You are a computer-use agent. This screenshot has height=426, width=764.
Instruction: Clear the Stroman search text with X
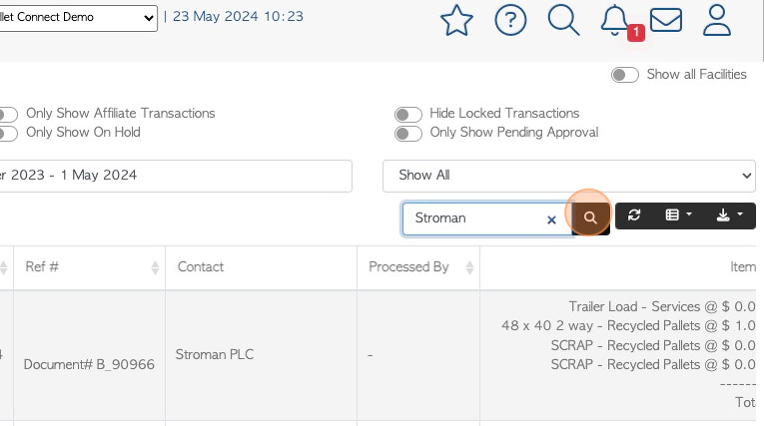552,220
